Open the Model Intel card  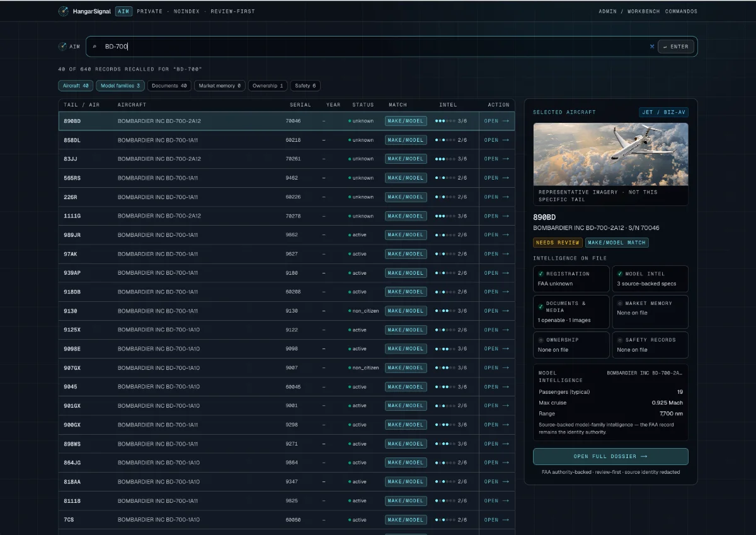[x=650, y=279]
